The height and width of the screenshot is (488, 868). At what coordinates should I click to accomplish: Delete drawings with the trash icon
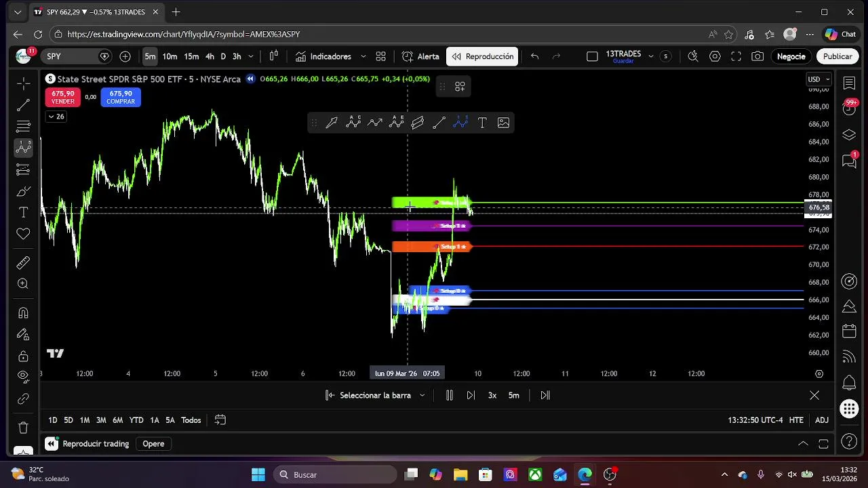[x=23, y=428]
